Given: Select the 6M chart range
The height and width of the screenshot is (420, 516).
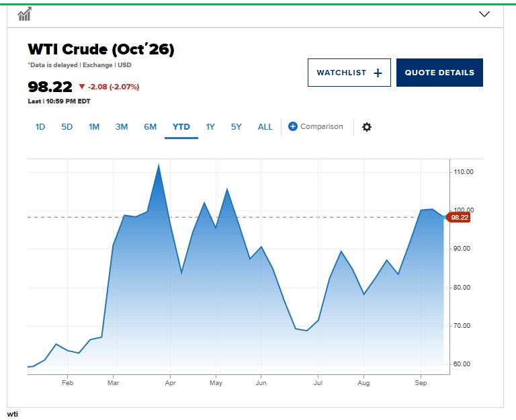Looking at the screenshot, I should click(x=150, y=127).
